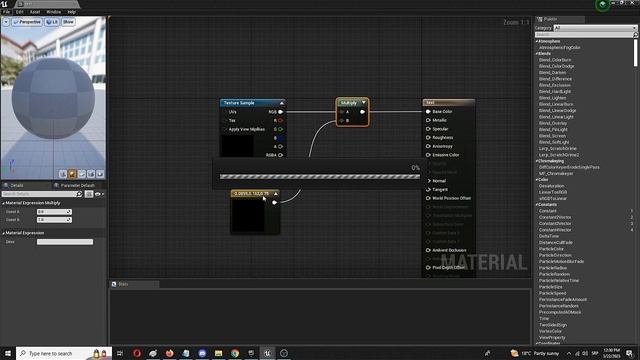Click the World Position Offset pin
Screen dimensions: 640x360
[428, 198]
